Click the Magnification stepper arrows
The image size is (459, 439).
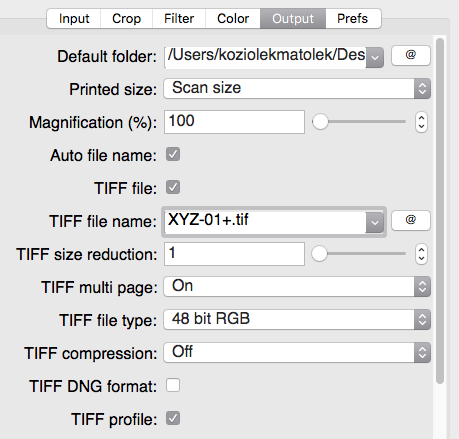(421, 122)
